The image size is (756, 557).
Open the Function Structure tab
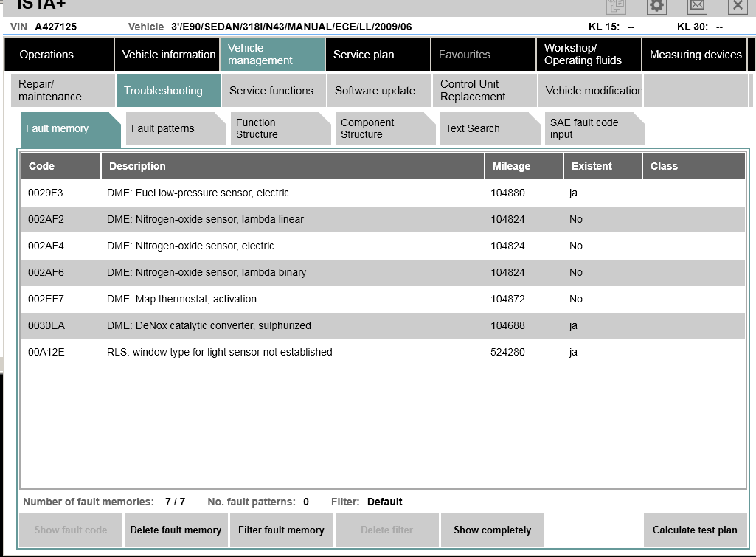280,129
